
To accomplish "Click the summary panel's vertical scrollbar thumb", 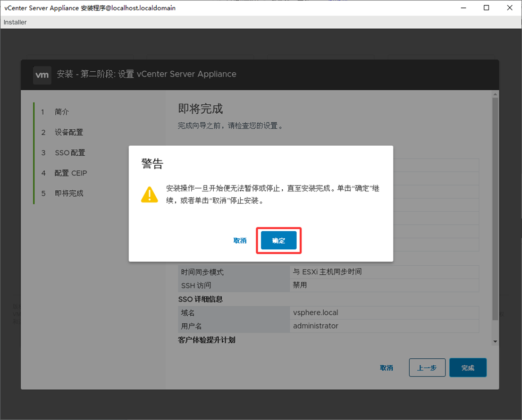I will (x=495, y=207).
